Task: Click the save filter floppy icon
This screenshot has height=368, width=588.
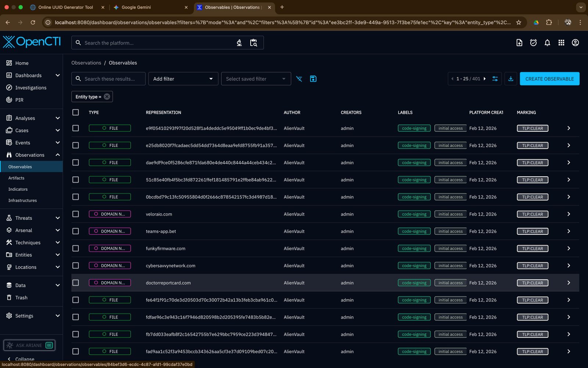Action: click(x=313, y=79)
